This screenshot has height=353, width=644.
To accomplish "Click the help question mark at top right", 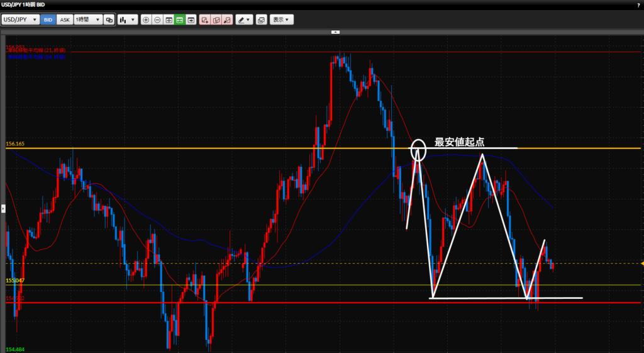I will point(638,4).
